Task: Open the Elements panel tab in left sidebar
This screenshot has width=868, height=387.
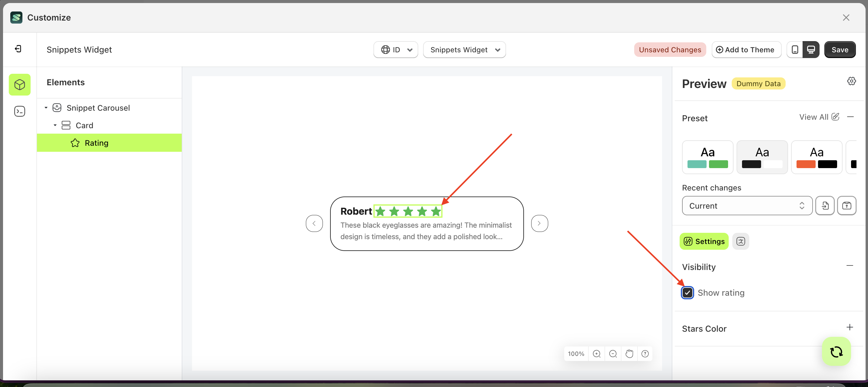Action: coord(20,84)
